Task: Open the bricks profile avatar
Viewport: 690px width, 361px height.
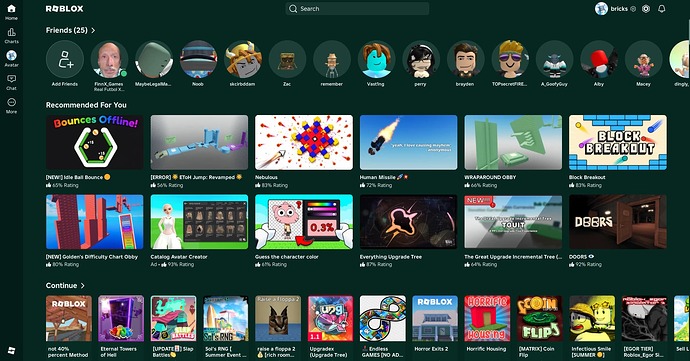Action: tap(601, 8)
